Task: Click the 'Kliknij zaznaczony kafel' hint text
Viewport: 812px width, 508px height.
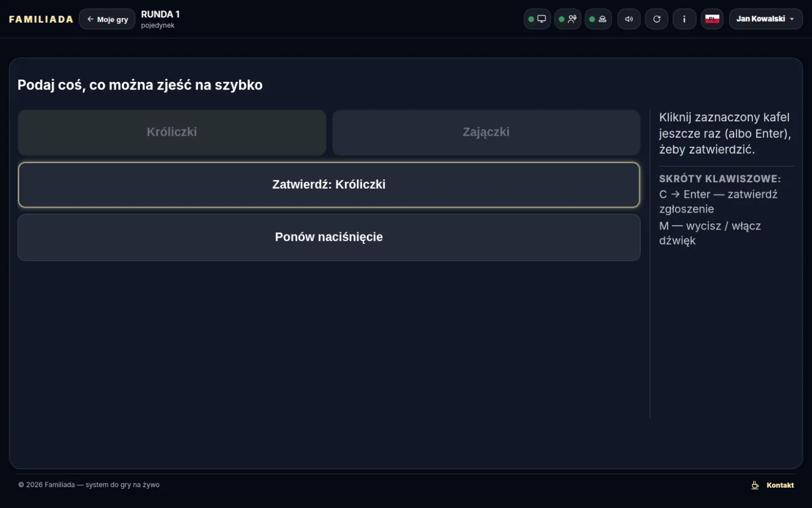Action: tap(725, 134)
